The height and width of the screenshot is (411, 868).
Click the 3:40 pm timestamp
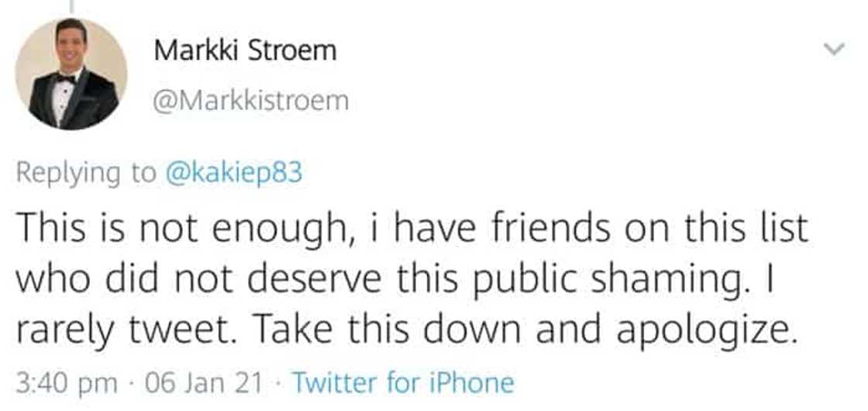[67, 382]
